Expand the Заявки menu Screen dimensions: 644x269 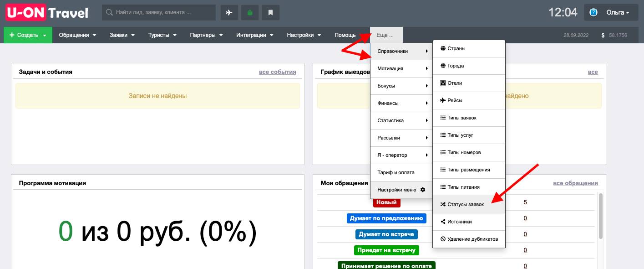pyautogui.click(x=122, y=35)
